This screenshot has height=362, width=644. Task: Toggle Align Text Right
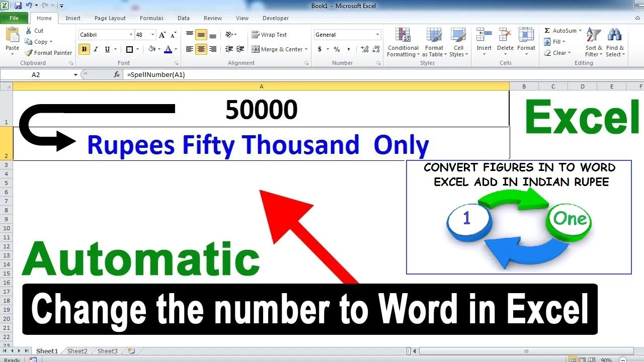(x=213, y=49)
